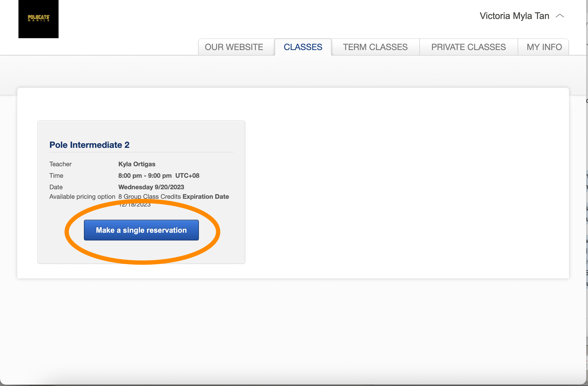Click the Teacher field label

pyautogui.click(x=60, y=164)
